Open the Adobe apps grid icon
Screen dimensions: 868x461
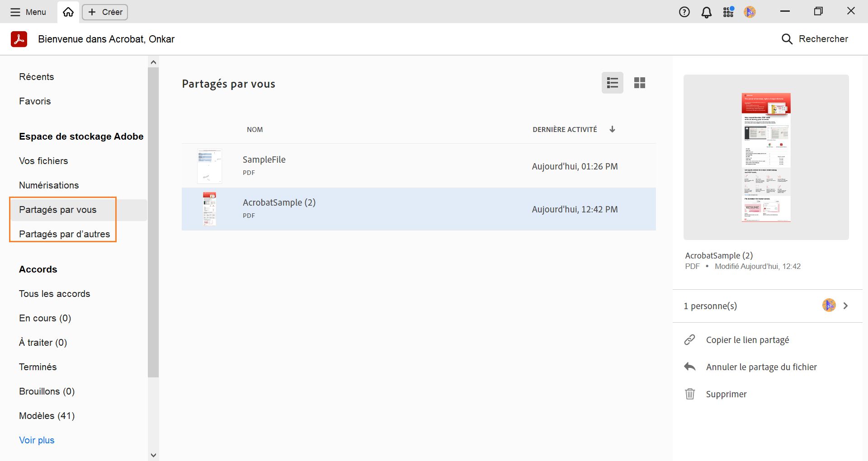tap(728, 12)
